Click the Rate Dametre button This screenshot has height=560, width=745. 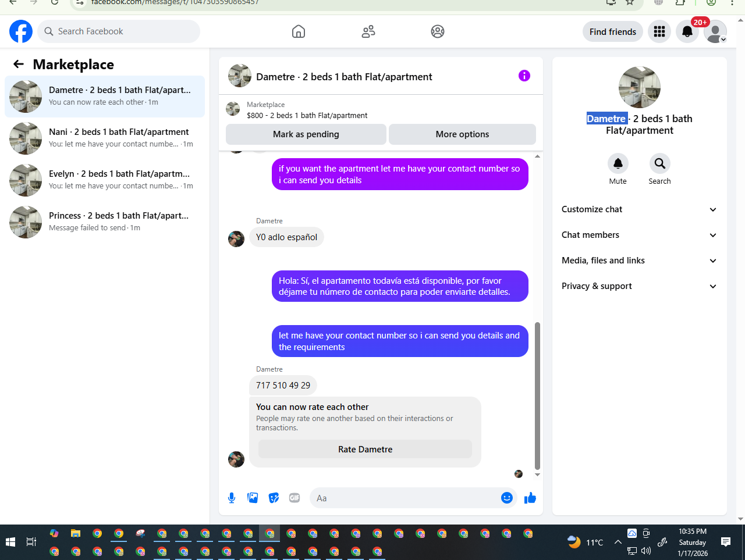coord(365,449)
